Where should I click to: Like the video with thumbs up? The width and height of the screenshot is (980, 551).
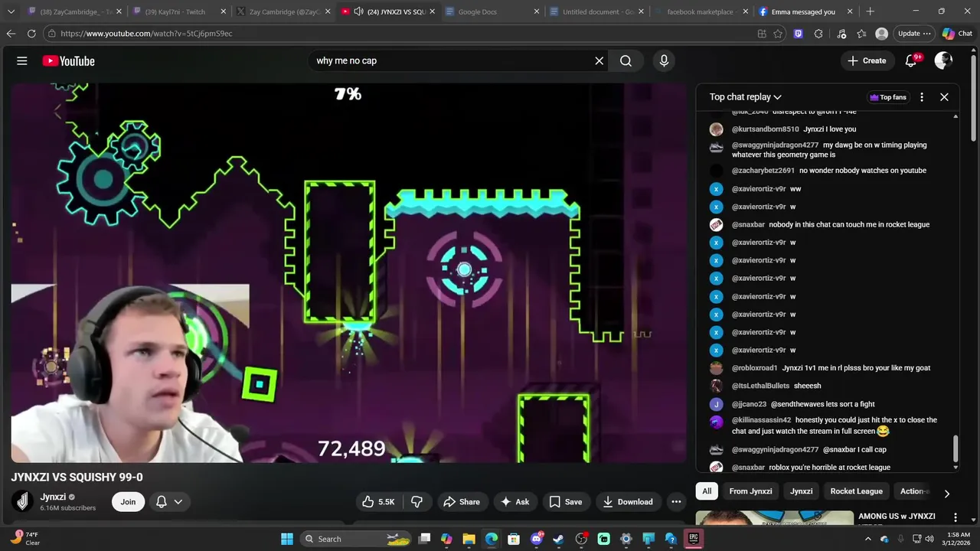377,501
